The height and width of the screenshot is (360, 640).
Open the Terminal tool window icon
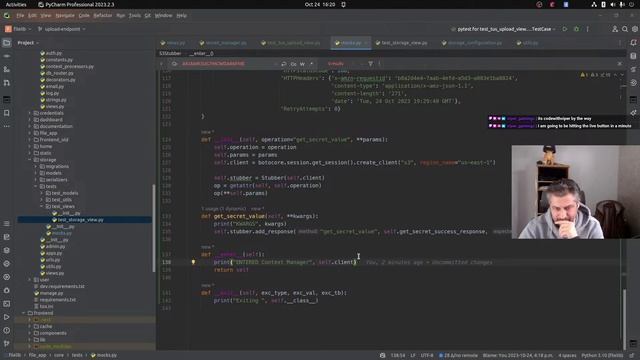point(7,304)
